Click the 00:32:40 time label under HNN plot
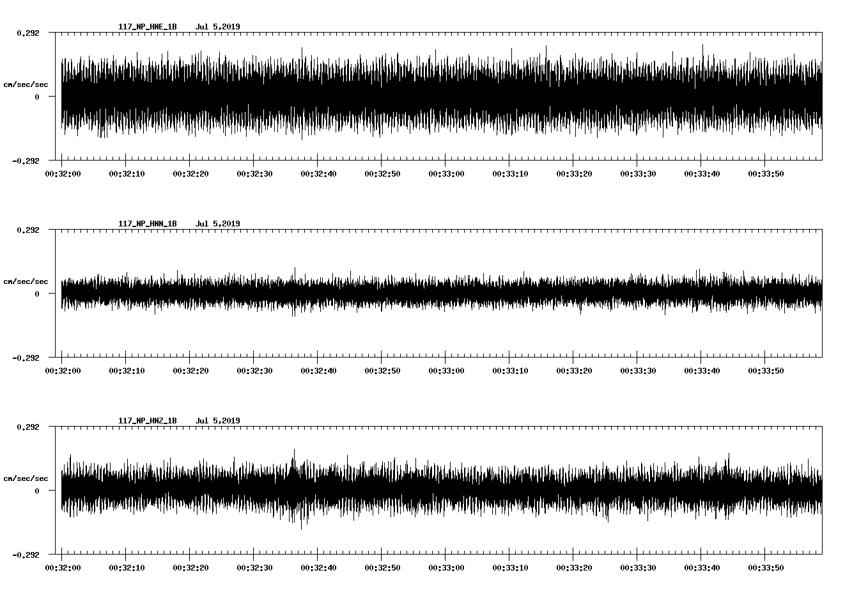 (318, 370)
